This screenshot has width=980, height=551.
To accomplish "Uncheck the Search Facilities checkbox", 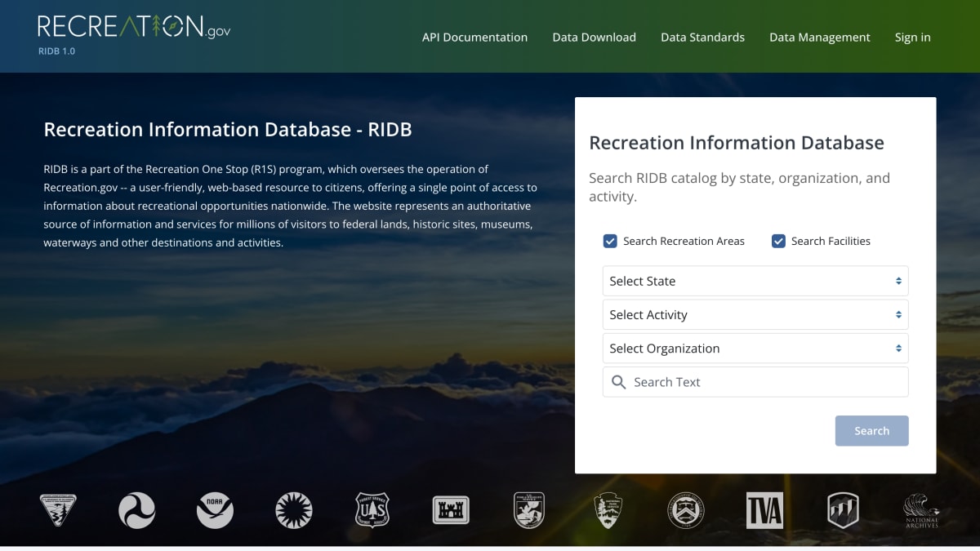I will tap(778, 241).
